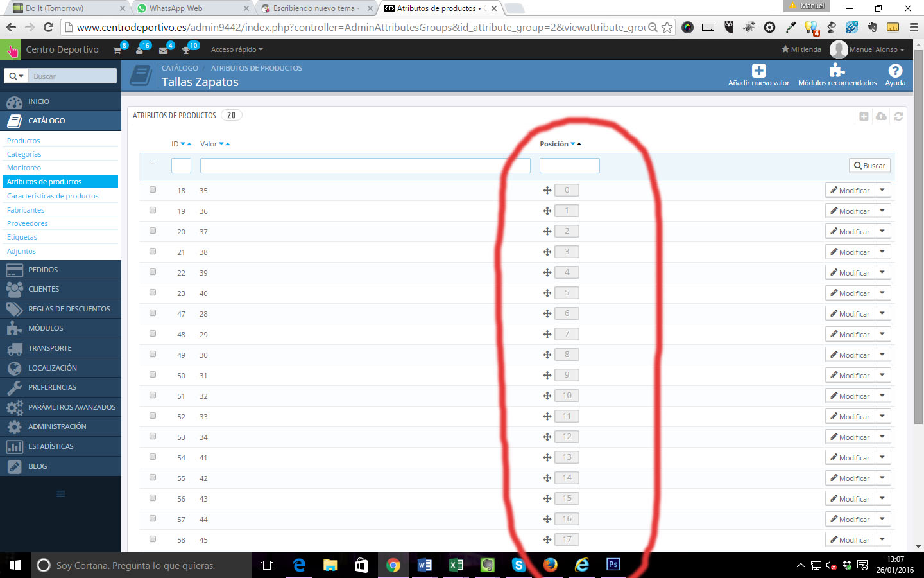Expand Modificar dropdown for value 39
The height and width of the screenshot is (578, 924).
tap(882, 272)
